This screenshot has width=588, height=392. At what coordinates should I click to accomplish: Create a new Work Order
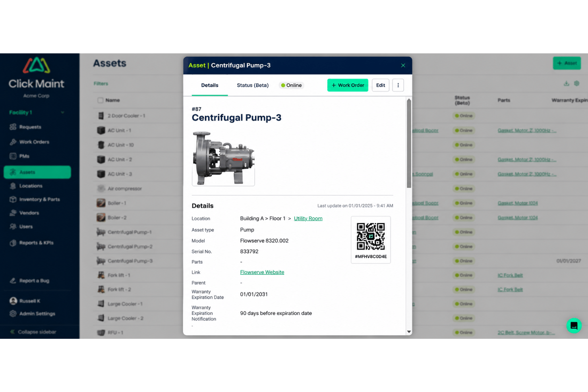[348, 85]
